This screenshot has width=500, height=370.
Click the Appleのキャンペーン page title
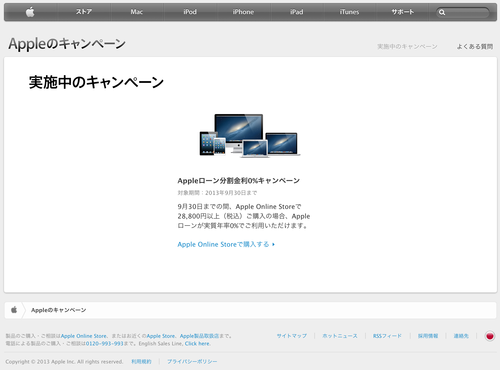tap(67, 44)
